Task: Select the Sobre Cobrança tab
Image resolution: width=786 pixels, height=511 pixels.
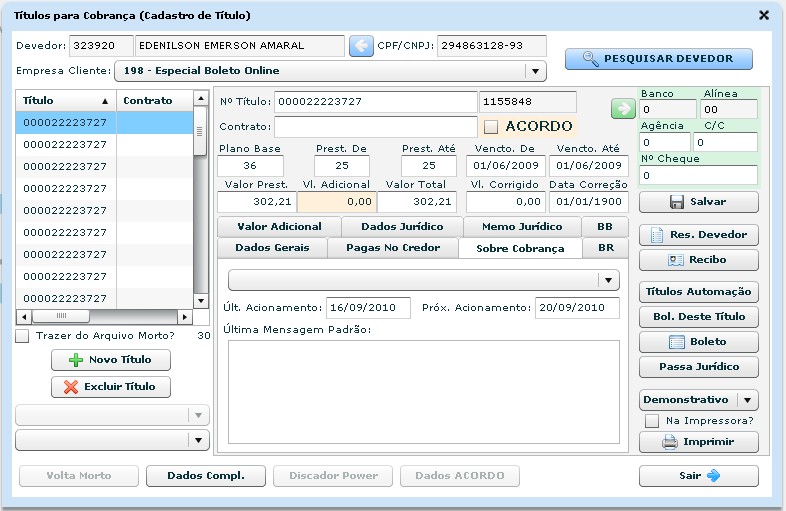Action: coord(520,248)
